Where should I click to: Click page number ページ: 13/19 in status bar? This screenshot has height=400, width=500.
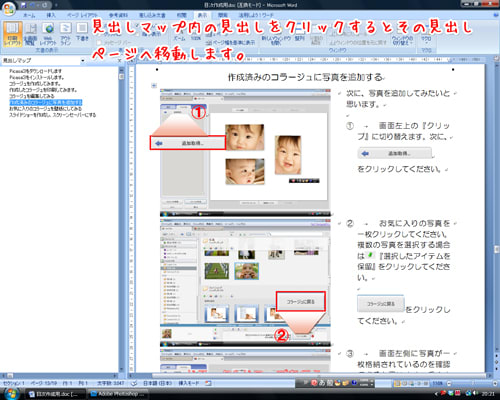[44, 383]
